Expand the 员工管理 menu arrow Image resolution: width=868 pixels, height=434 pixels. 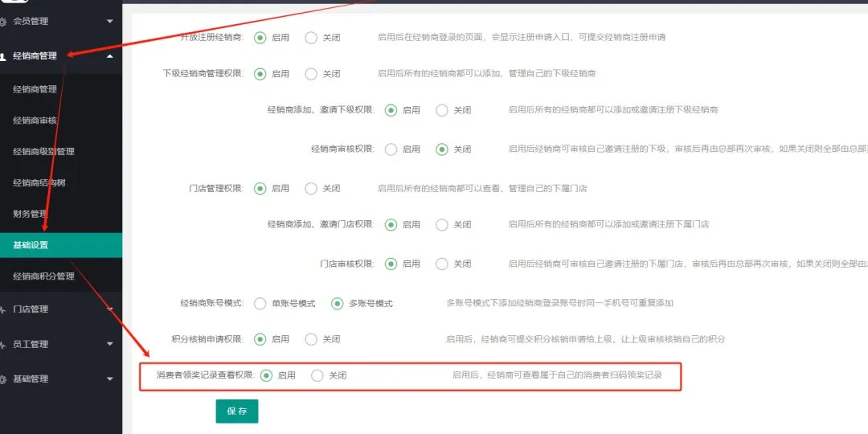(109, 344)
